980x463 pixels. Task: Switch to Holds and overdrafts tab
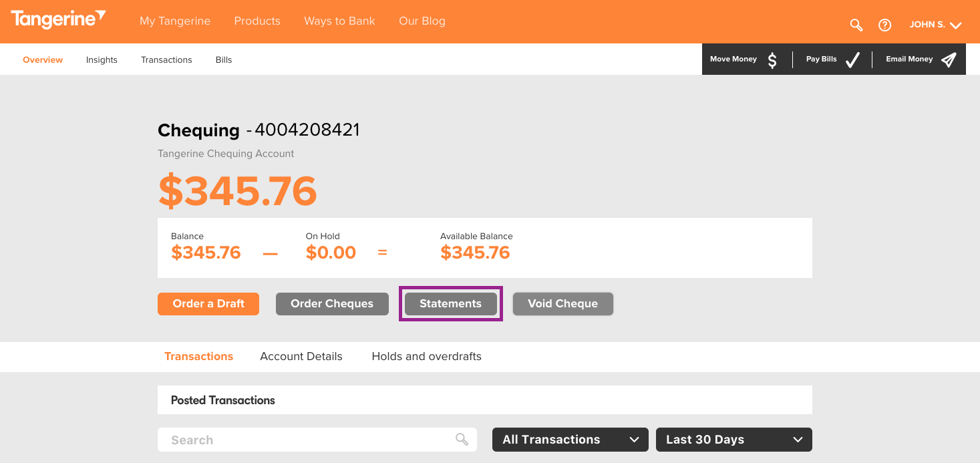coord(426,356)
